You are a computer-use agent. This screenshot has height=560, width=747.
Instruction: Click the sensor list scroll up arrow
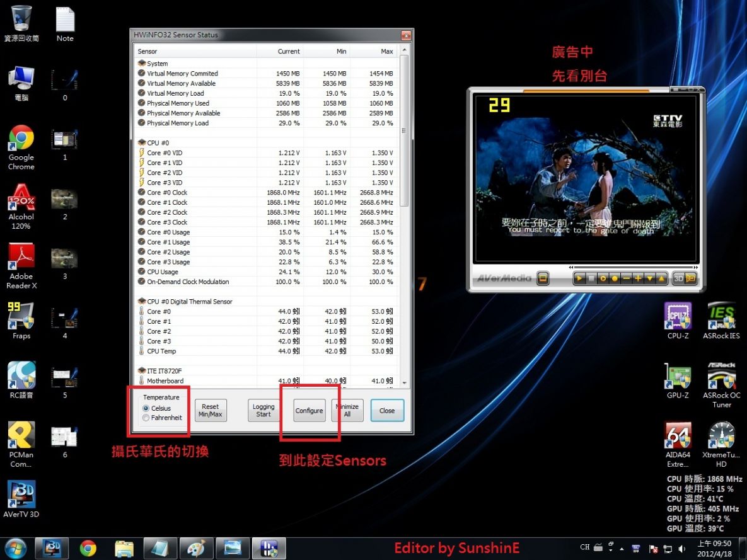[404, 50]
